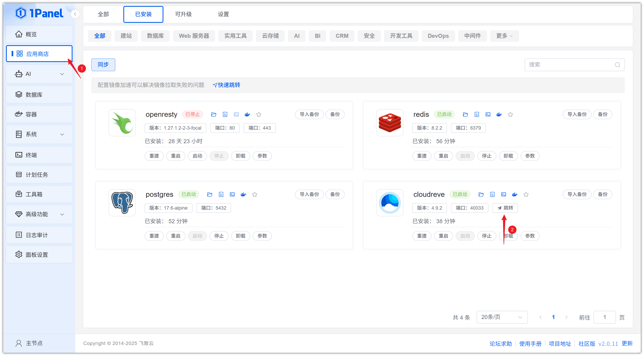Toggle favorite star for openresty

(x=259, y=114)
